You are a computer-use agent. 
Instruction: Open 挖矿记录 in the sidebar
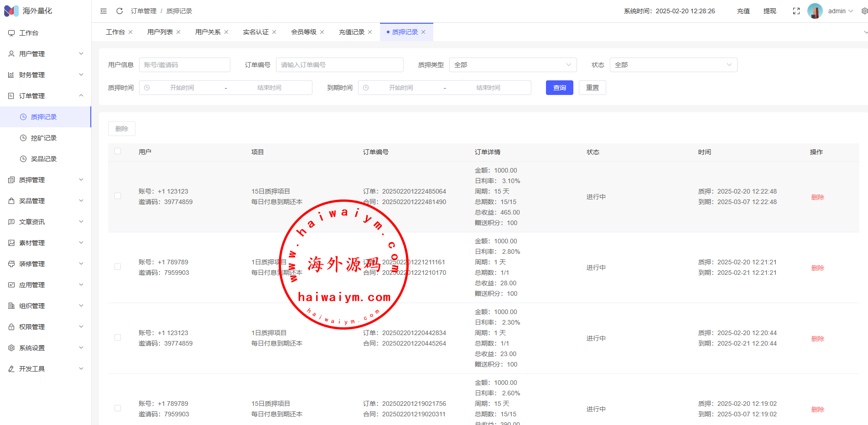tap(44, 138)
